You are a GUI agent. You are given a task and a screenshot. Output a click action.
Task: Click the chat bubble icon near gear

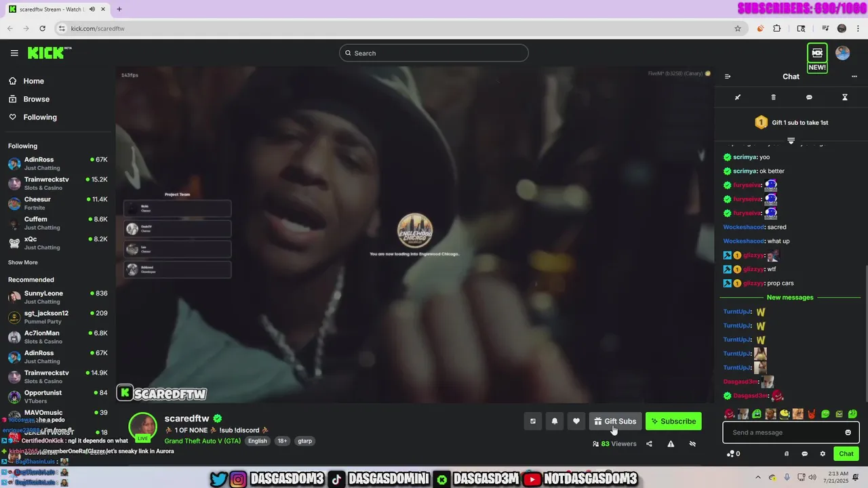point(805,453)
